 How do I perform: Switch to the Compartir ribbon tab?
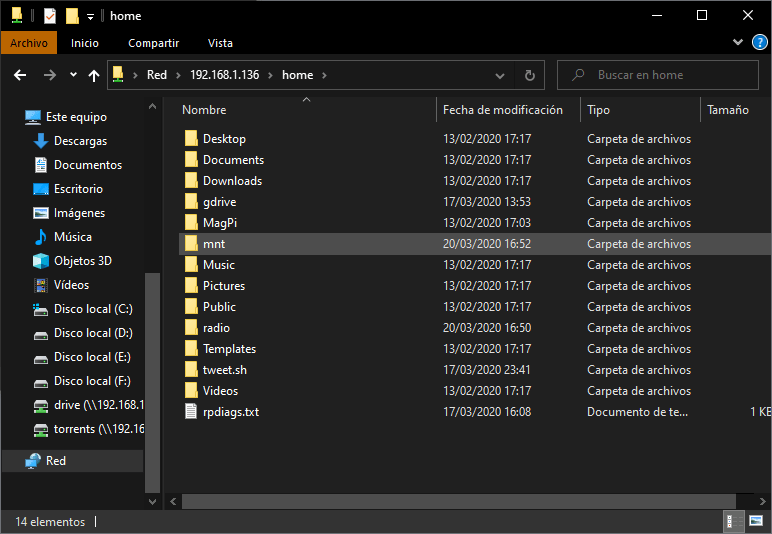point(154,43)
